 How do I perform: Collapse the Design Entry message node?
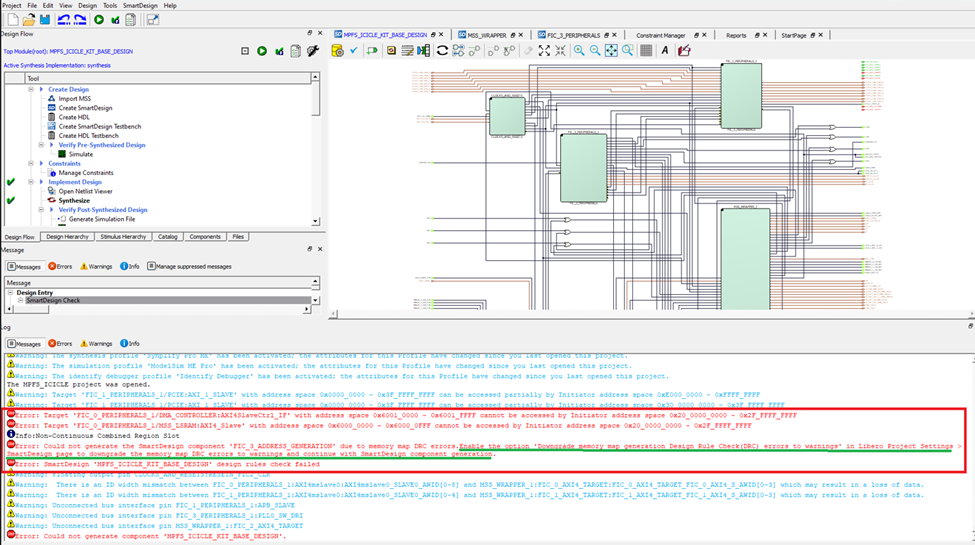coord(11,292)
